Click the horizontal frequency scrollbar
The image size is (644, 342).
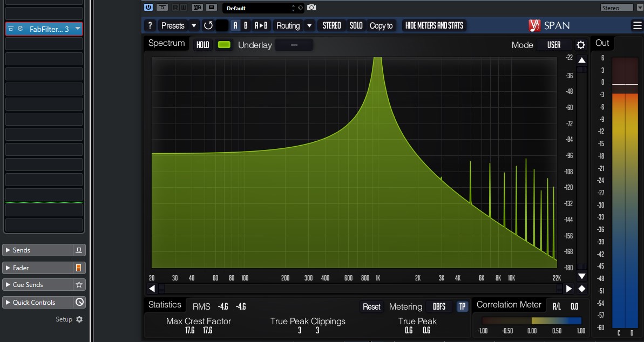click(x=360, y=289)
